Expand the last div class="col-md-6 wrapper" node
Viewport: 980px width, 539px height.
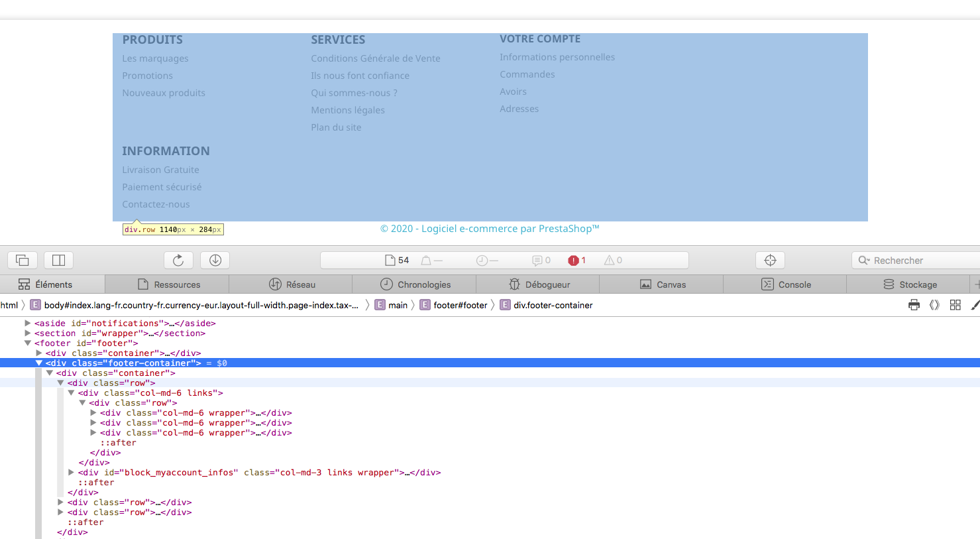coord(93,433)
